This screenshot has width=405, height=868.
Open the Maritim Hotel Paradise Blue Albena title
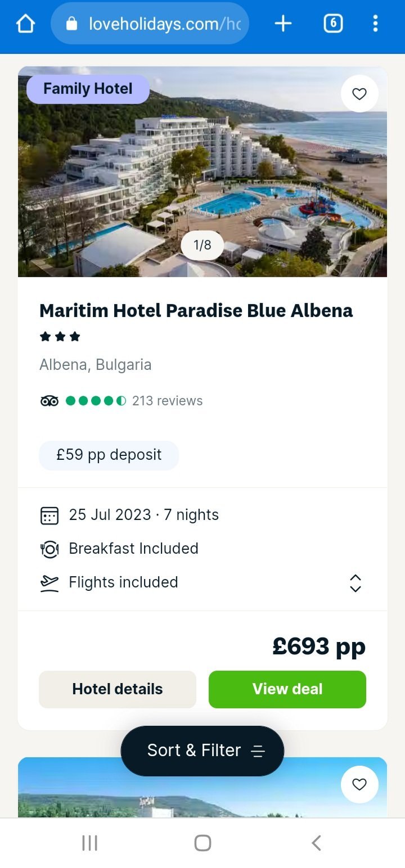[196, 310]
